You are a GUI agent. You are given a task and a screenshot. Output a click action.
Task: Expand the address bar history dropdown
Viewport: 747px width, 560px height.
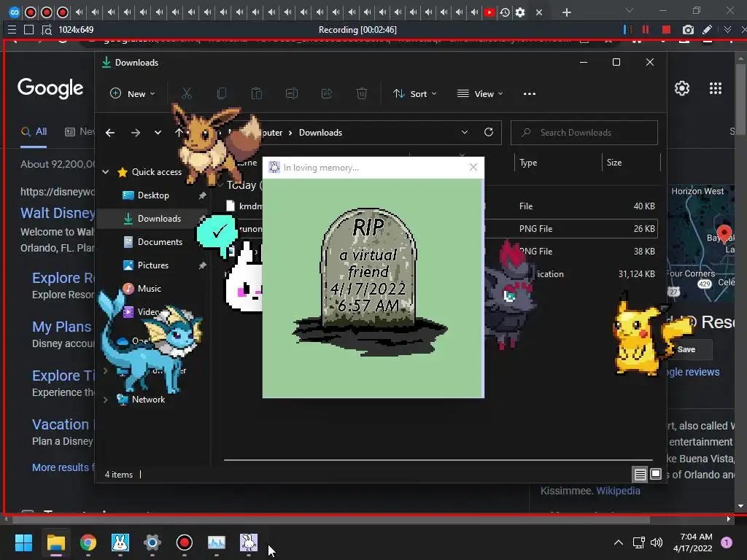(465, 133)
